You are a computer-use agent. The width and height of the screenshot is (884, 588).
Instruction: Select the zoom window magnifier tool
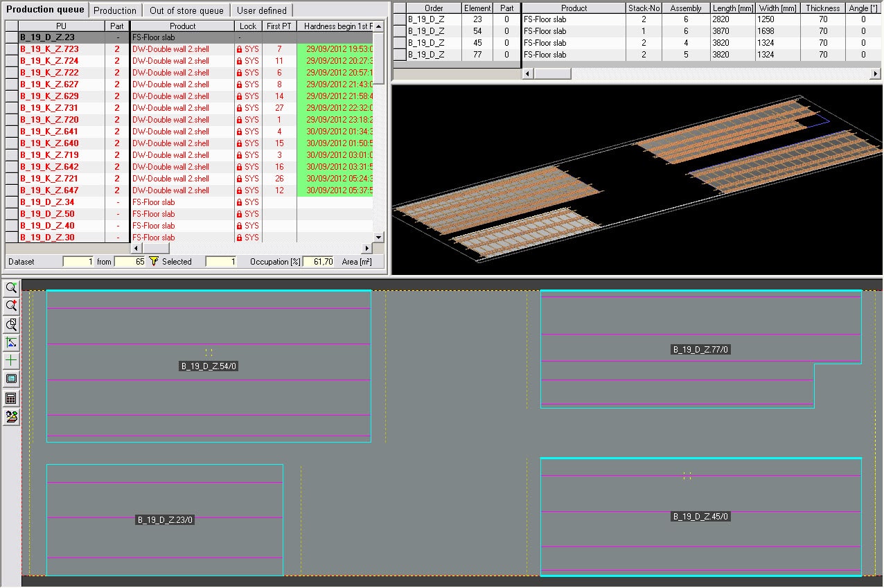(x=11, y=325)
